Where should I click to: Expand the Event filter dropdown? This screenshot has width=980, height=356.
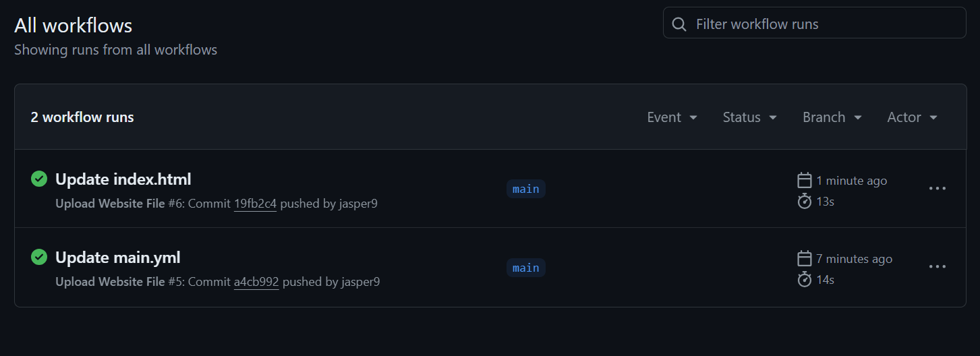672,117
